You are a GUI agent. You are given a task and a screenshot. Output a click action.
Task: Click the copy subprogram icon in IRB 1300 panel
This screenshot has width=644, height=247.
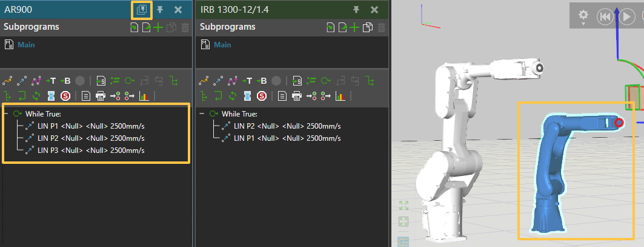367,27
